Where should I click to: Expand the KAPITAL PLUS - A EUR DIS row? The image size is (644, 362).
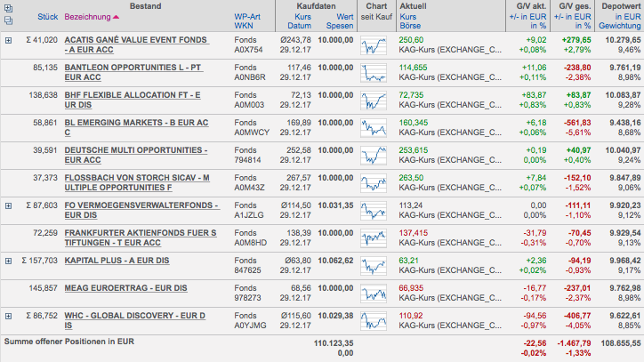8,261
